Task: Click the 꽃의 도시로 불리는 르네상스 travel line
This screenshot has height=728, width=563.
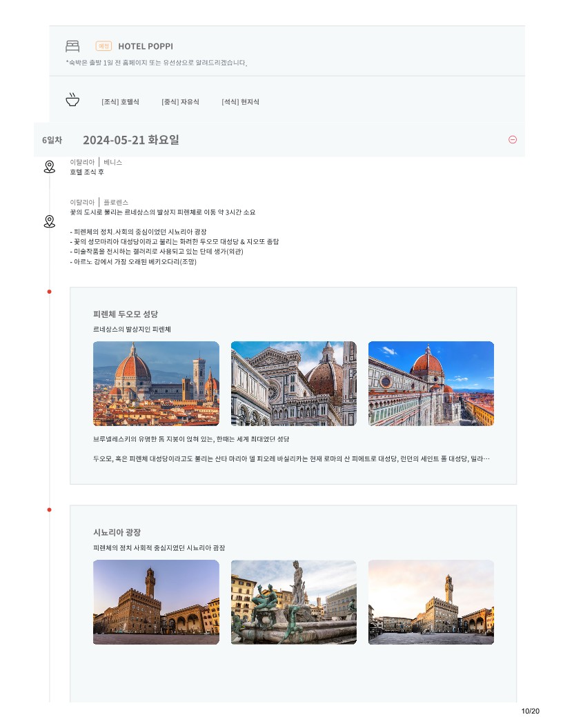Action: (x=163, y=212)
